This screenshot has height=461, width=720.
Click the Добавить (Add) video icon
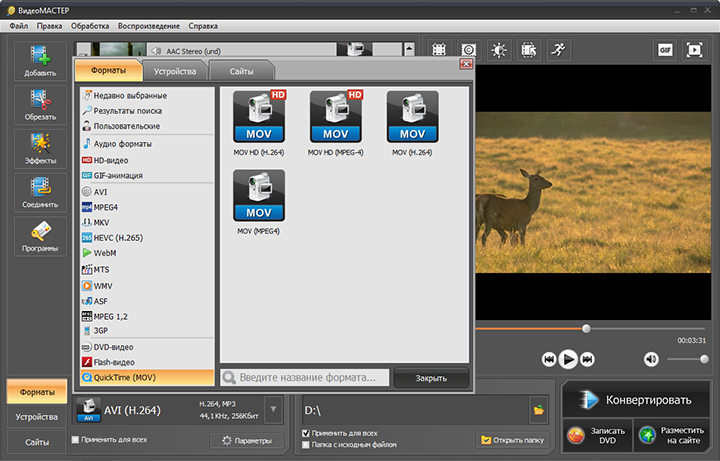coord(40,61)
